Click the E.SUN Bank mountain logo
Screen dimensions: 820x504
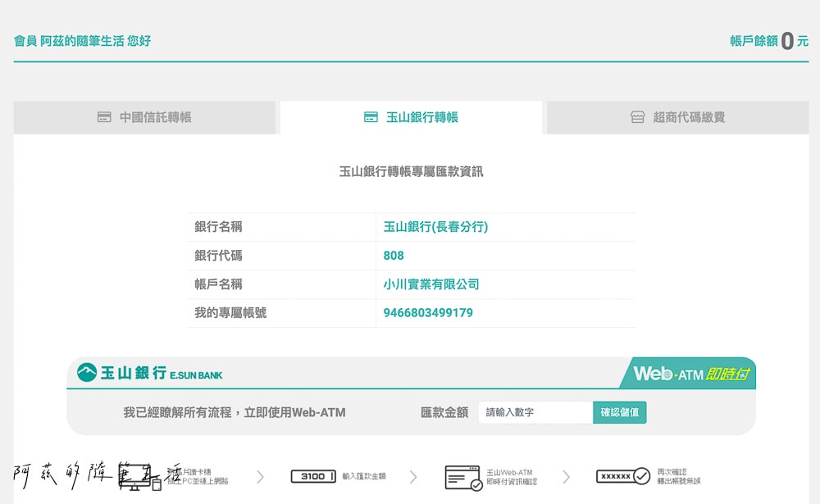87,372
